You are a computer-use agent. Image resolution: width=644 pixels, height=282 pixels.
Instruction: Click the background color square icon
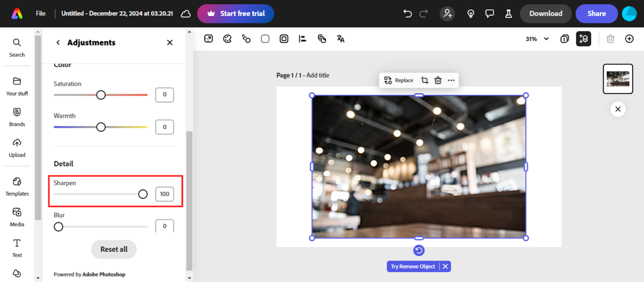point(265,39)
